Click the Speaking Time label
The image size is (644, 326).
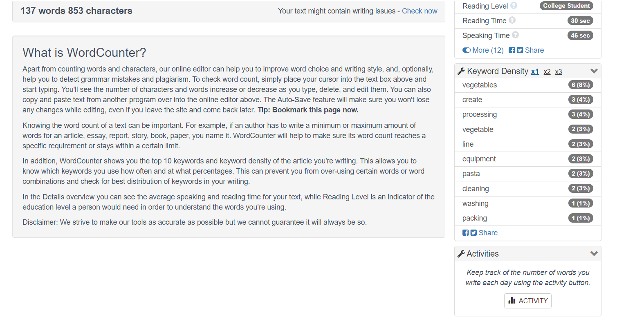point(486,36)
